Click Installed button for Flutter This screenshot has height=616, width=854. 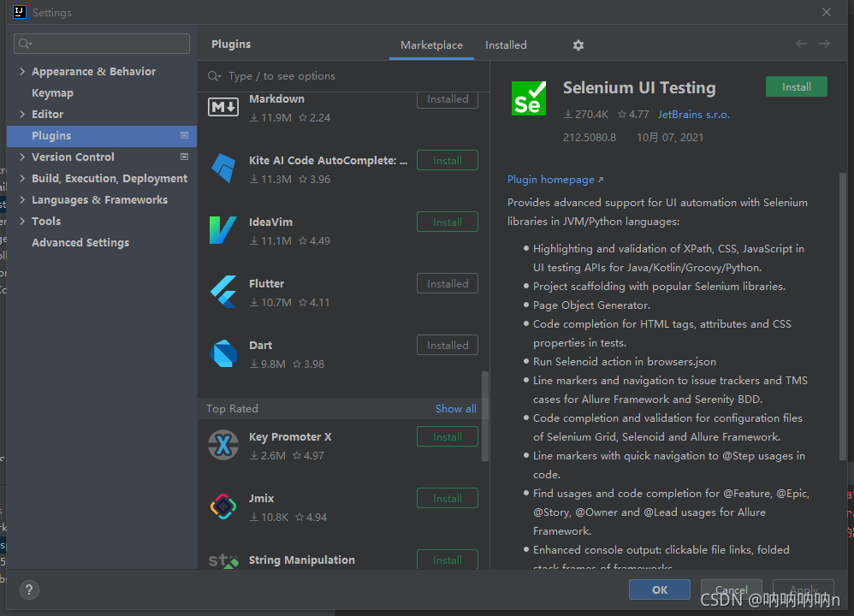coord(448,284)
